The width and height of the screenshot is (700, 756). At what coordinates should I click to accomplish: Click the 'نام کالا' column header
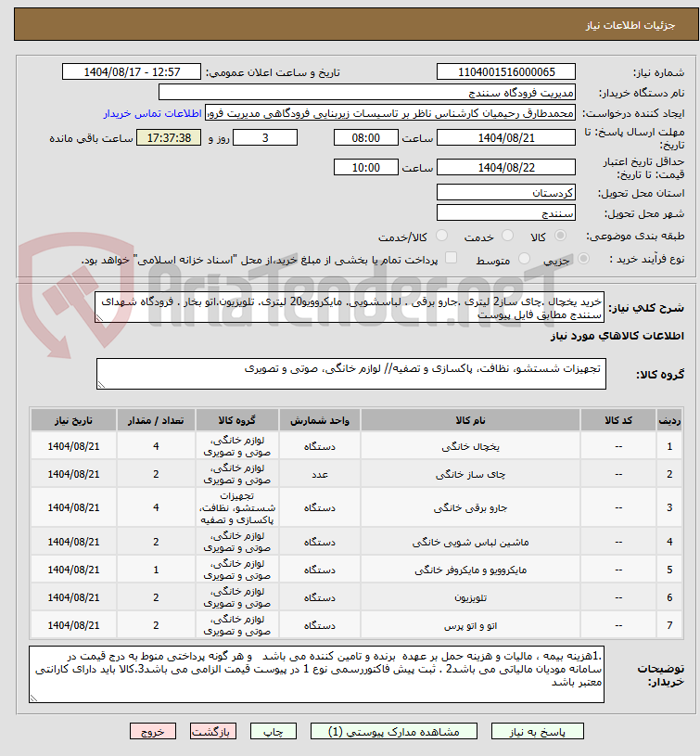(x=470, y=420)
